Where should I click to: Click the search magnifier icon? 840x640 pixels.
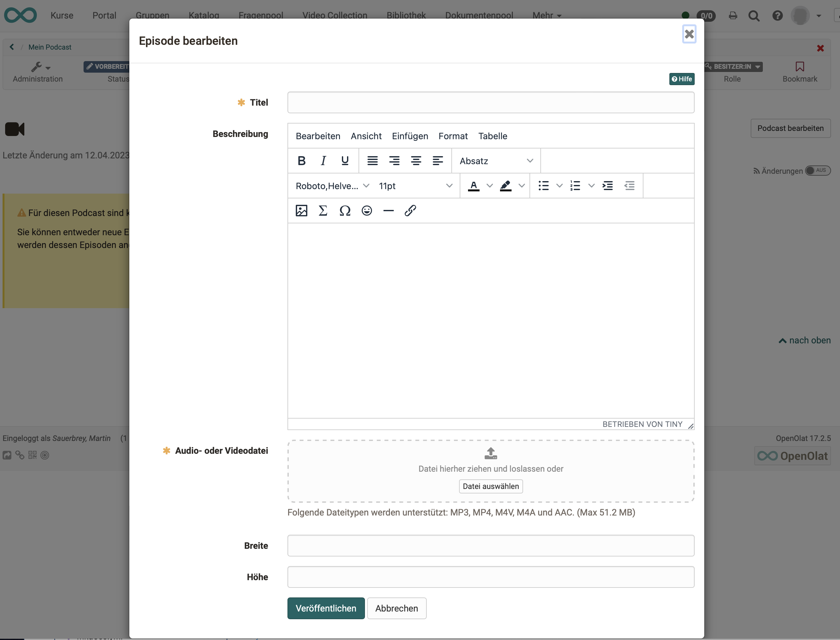[754, 16]
